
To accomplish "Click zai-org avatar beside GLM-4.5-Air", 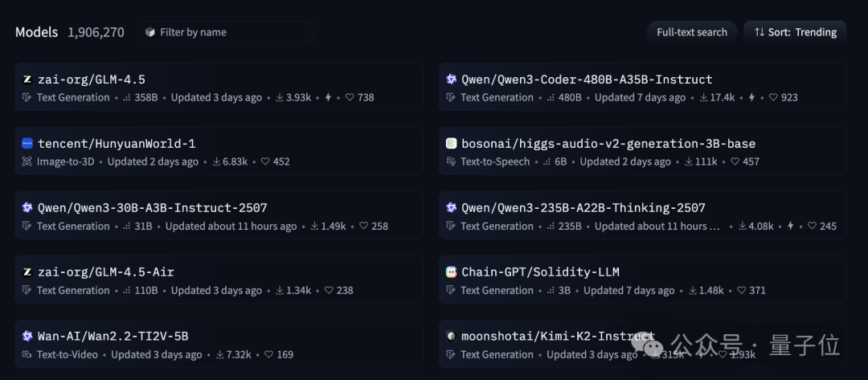I will [27, 272].
